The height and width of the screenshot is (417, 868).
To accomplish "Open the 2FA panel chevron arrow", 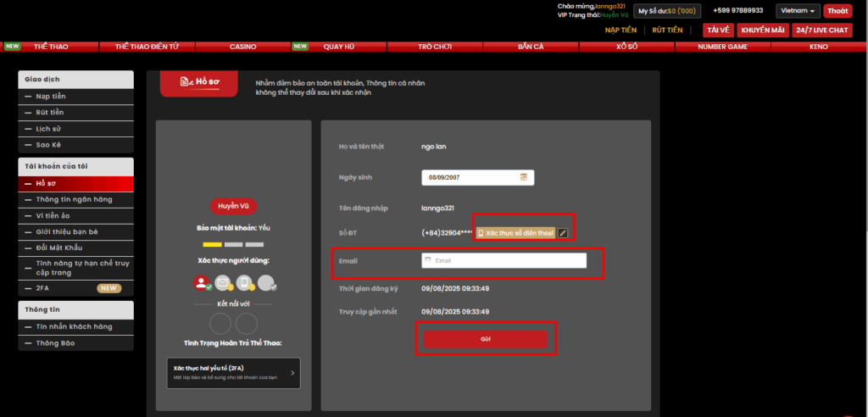I will [x=292, y=373].
